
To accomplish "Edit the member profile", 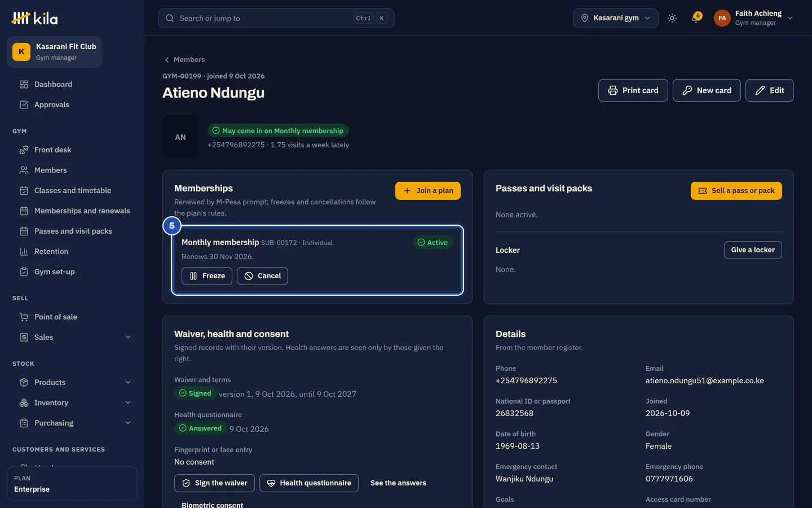I will tap(770, 90).
